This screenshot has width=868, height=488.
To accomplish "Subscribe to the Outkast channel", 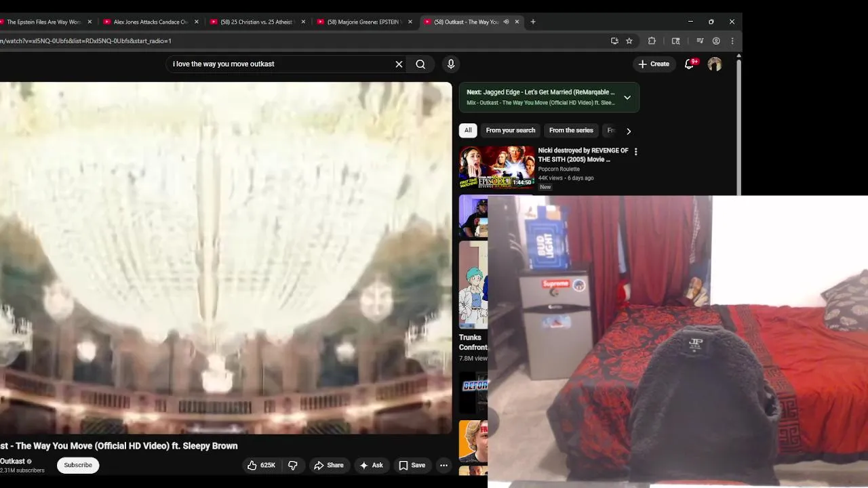I will point(78,465).
